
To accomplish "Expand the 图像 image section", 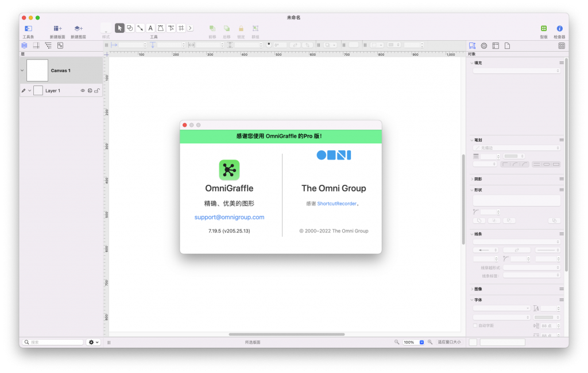I will pos(472,289).
